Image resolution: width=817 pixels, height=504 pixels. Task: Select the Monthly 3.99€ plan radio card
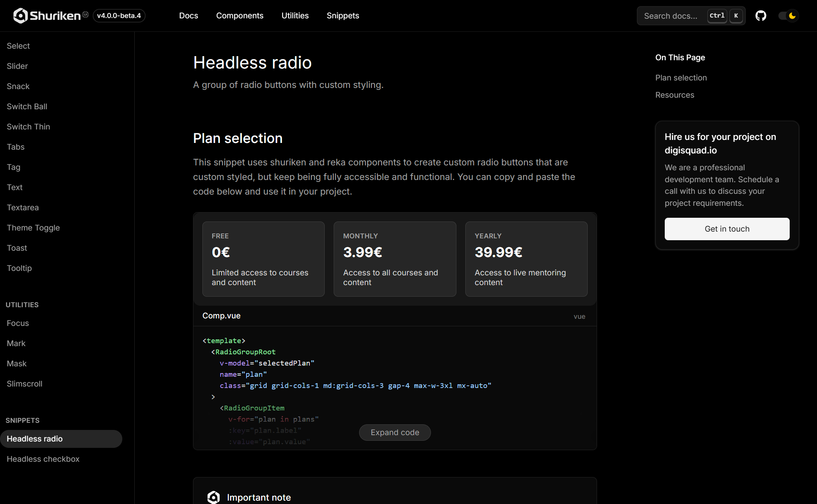(395, 259)
